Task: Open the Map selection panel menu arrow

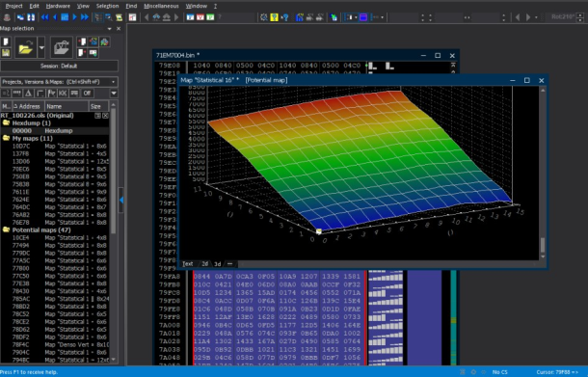Action: click(109, 29)
